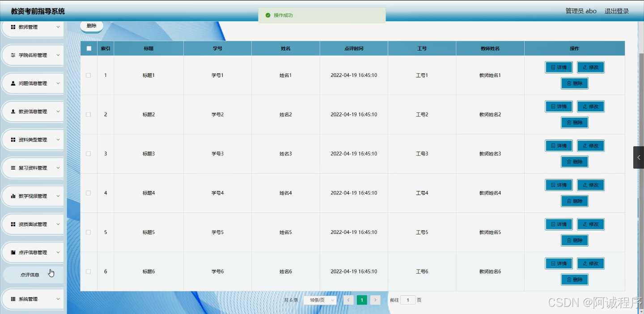Click the 系统管理 grid icon
The height and width of the screenshot is (314, 644).
click(13, 299)
